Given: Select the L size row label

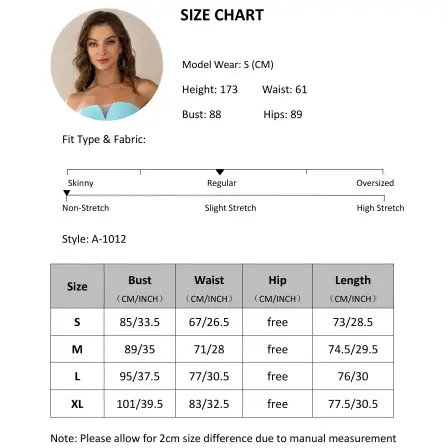Looking at the screenshot, I should point(77,376).
